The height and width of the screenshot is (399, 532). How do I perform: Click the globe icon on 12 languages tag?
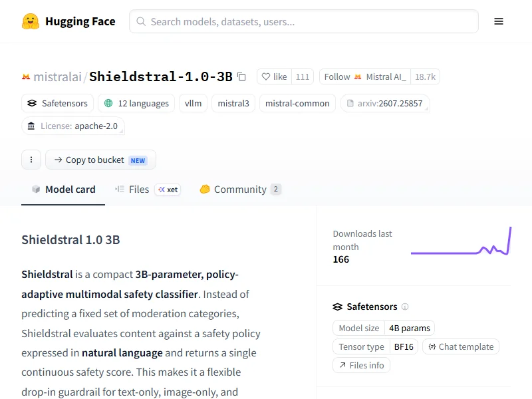pos(108,103)
